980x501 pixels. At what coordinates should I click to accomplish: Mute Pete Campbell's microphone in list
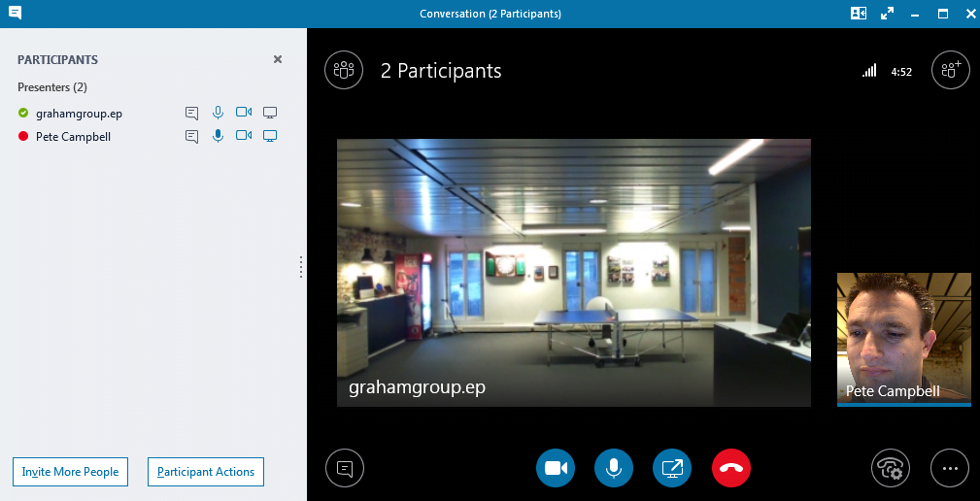tap(218, 136)
